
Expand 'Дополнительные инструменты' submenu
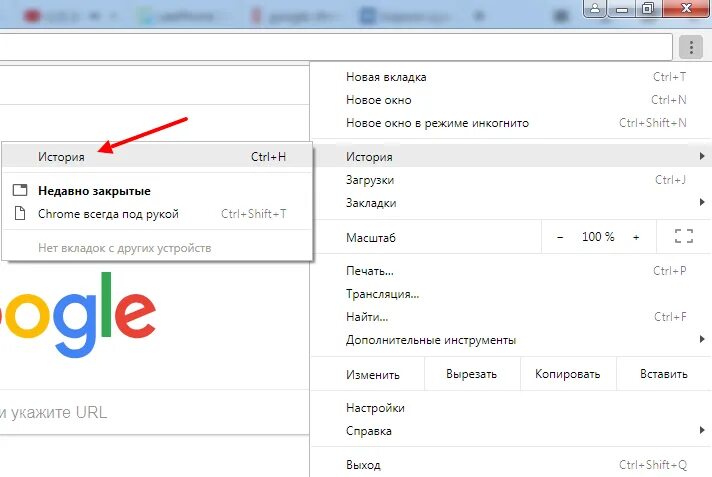pos(512,340)
